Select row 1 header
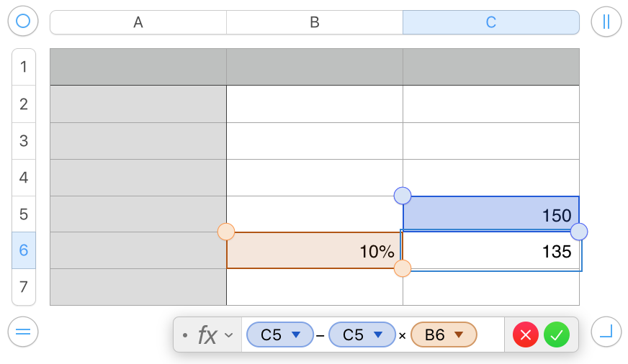 point(24,67)
